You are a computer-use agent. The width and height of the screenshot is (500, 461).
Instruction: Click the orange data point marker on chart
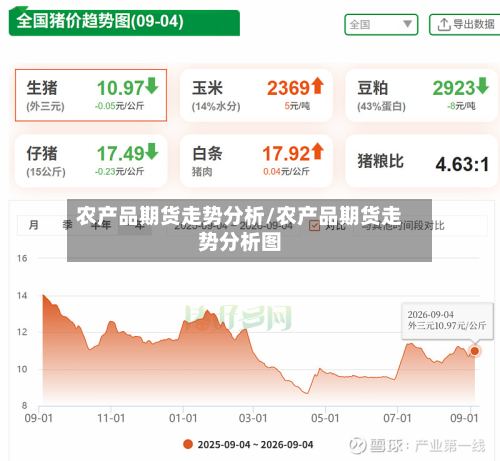(x=475, y=351)
